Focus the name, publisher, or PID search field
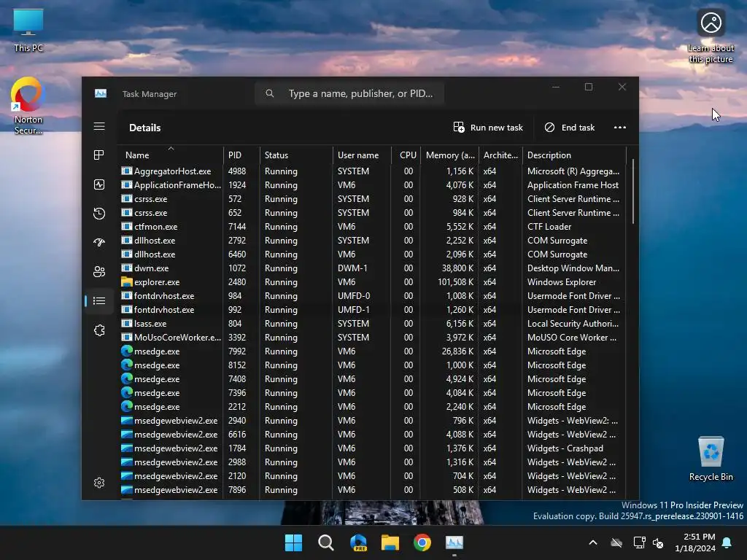This screenshot has width=747, height=560. [x=349, y=93]
